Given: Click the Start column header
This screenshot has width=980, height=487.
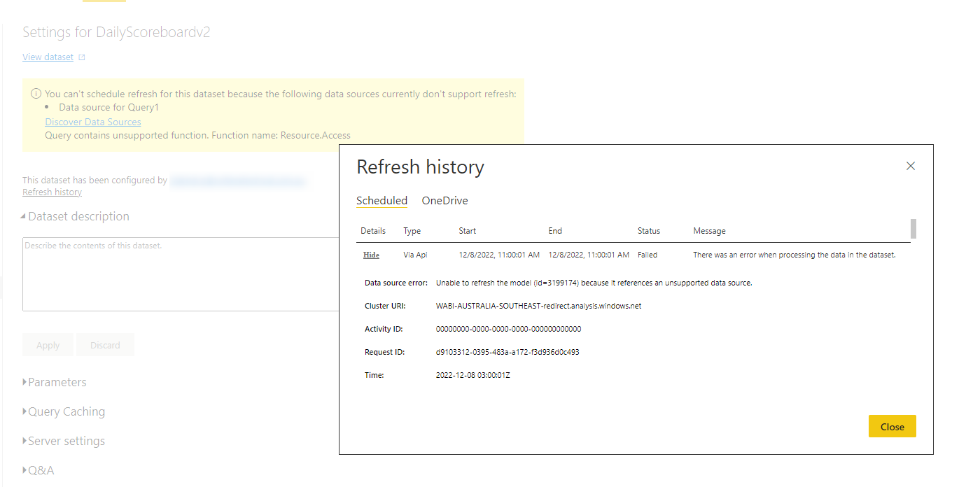Looking at the screenshot, I should click(467, 231).
